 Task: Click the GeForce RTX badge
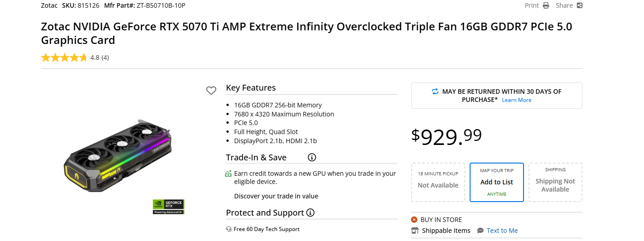coord(168,207)
